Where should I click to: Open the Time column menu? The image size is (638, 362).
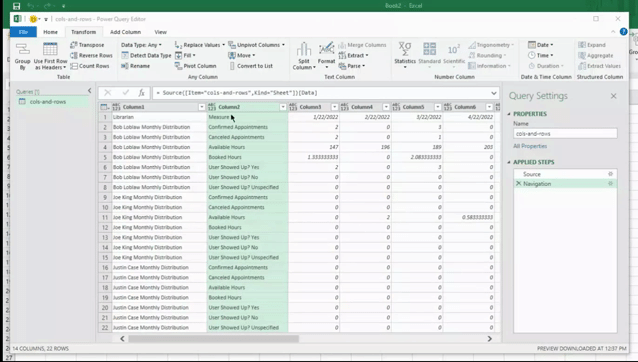[540, 55]
